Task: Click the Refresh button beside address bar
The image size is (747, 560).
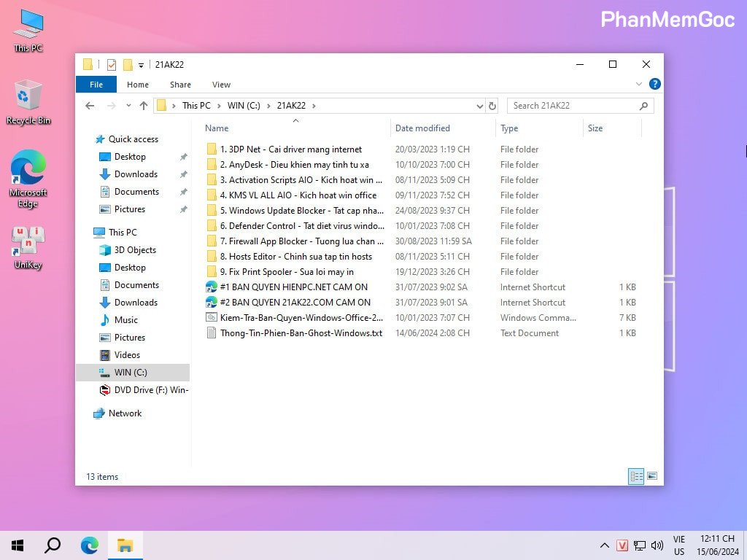Action: point(492,106)
